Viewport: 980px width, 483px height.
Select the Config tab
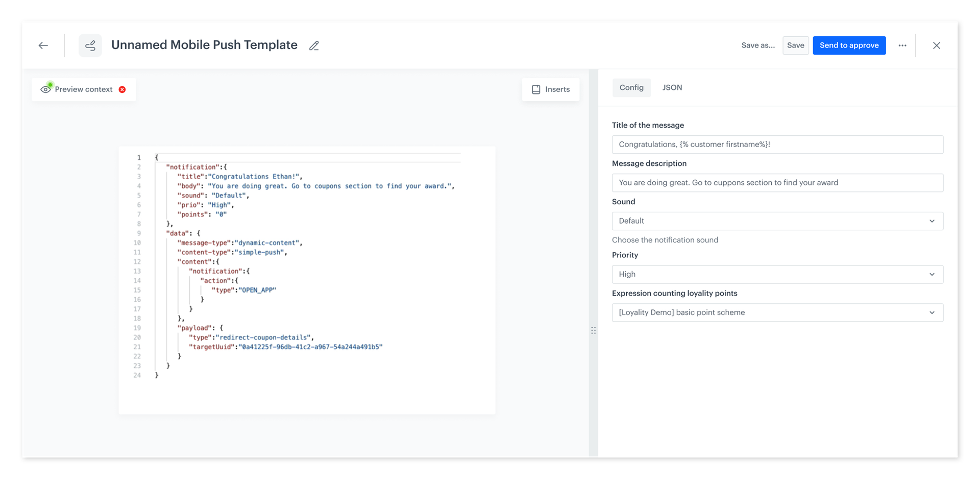pos(631,87)
